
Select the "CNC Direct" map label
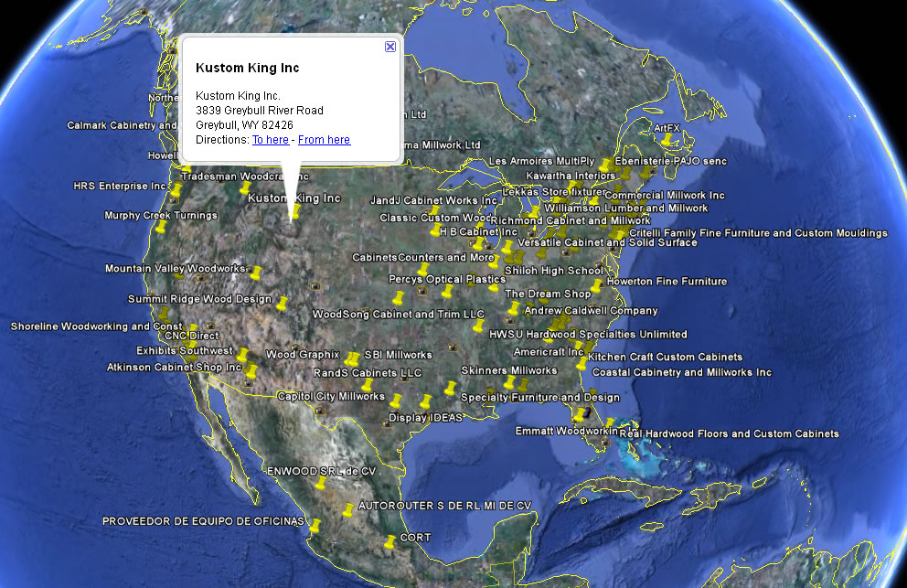pyautogui.click(x=192, y=336)
